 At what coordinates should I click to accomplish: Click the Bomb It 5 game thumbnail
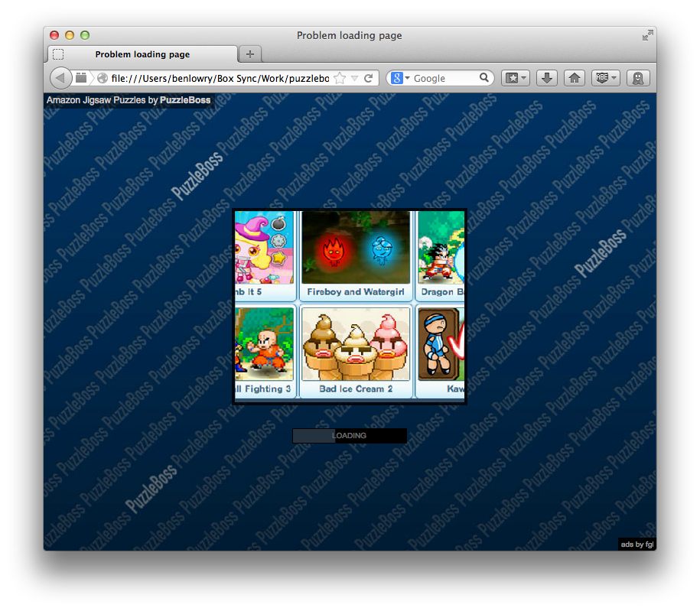click(x=264, y=247)
